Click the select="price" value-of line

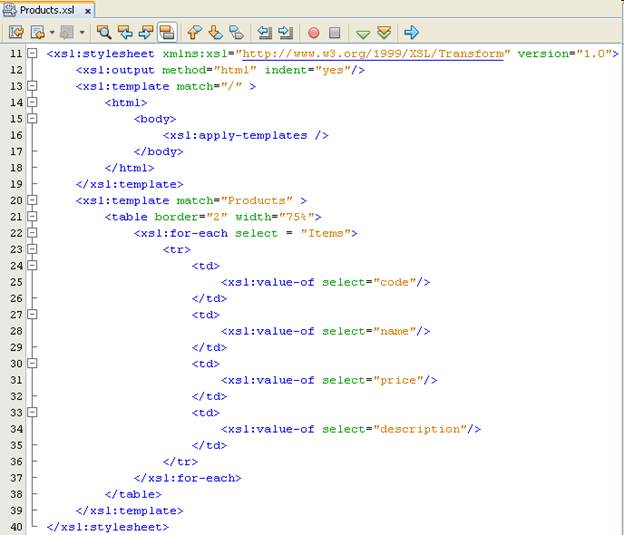pos(329,380)
